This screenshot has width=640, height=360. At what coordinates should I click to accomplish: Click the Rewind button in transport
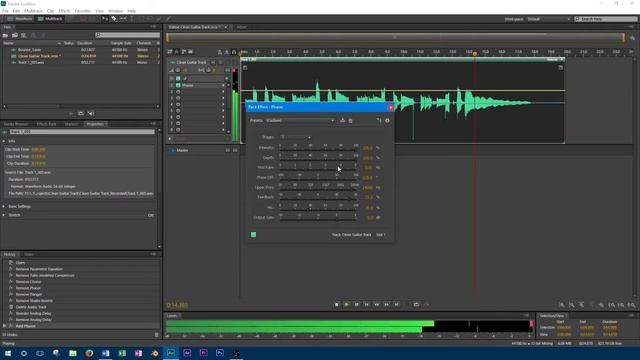pyautogui.click(x=376, y=304)
